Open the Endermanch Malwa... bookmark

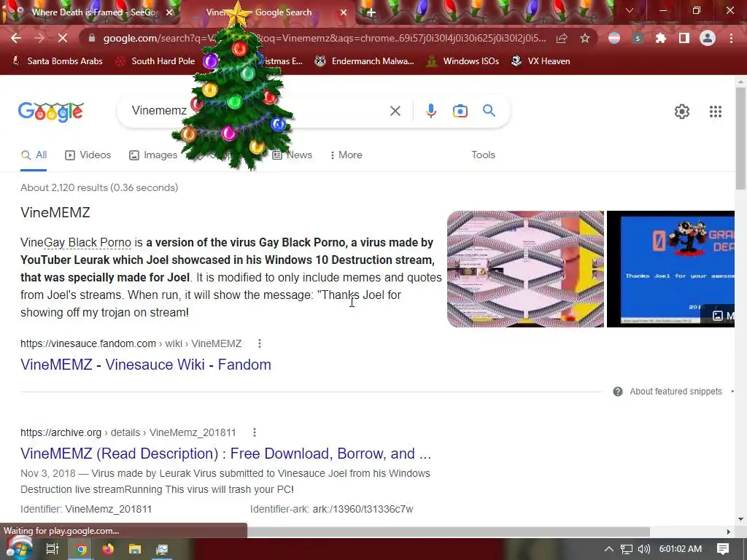coord(364,61)
